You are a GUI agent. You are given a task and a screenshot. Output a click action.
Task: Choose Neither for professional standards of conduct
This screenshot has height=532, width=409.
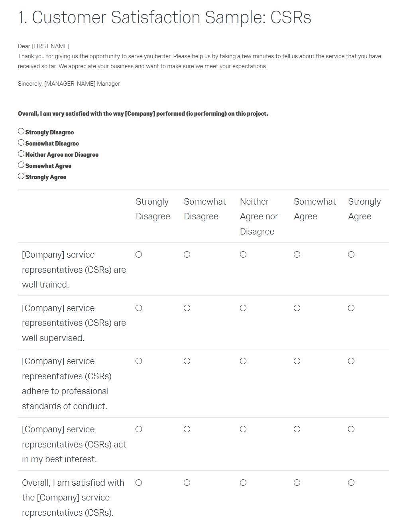(243, 361)
